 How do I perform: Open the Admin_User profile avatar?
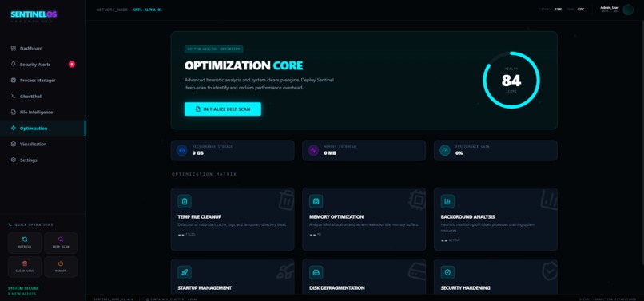point(628,10)
